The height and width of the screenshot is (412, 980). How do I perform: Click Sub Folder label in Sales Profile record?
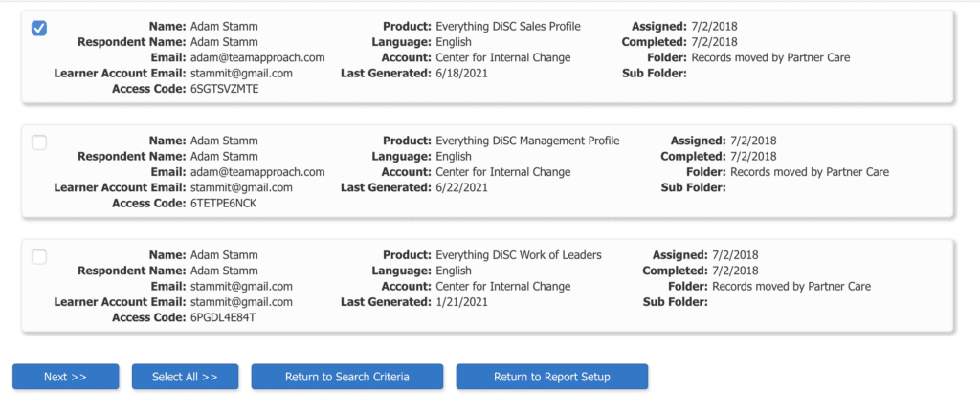655,73
